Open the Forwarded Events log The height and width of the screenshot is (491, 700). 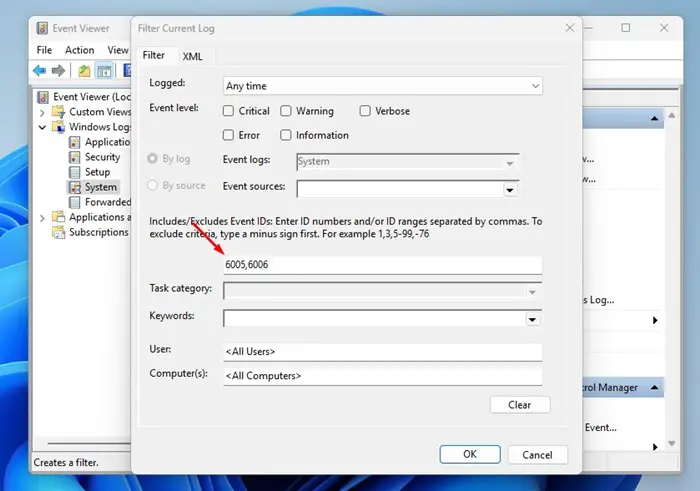[x=108, y=202]
